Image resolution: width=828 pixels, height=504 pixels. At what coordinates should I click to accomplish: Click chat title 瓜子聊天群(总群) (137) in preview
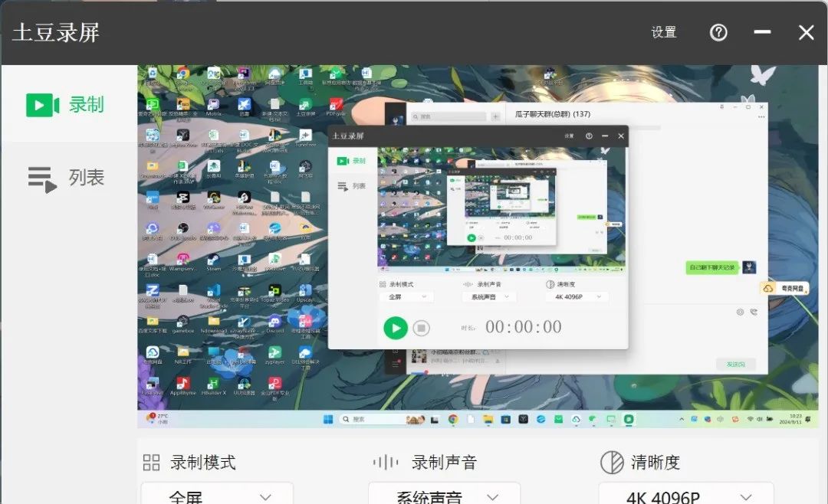pyautogui.click(x=552, y=114)
